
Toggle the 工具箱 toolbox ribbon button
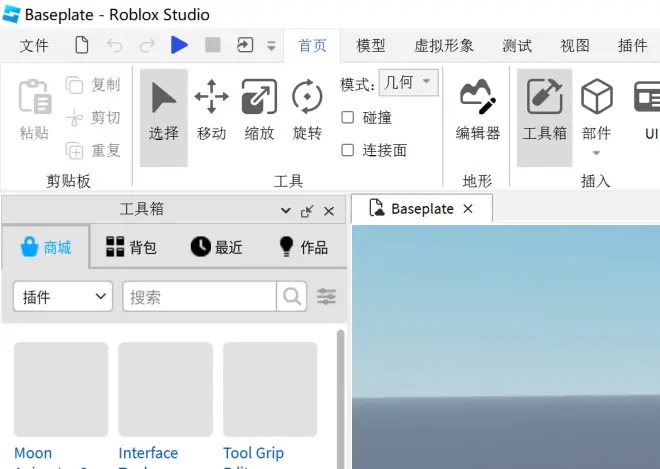pyautogui.click(x=544, y=117)
